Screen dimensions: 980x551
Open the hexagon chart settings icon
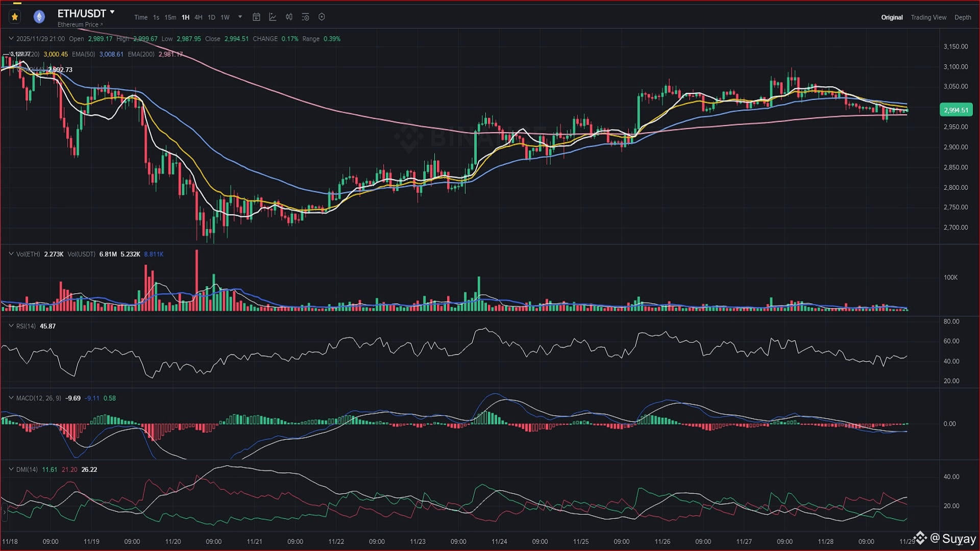[322, 17]
